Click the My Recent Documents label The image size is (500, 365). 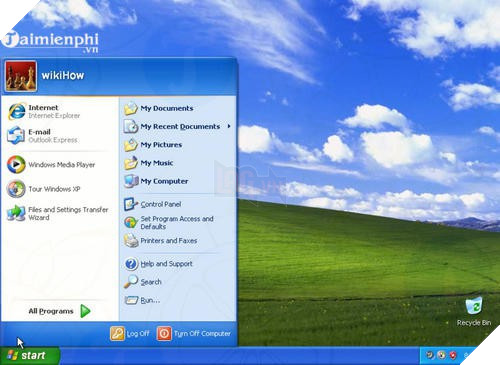tap(180, 127)
